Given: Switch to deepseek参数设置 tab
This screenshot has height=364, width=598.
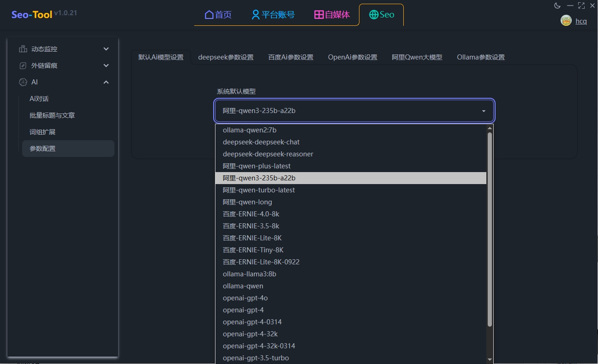Looking at the screenshot, I should click(x=226, y=57).
